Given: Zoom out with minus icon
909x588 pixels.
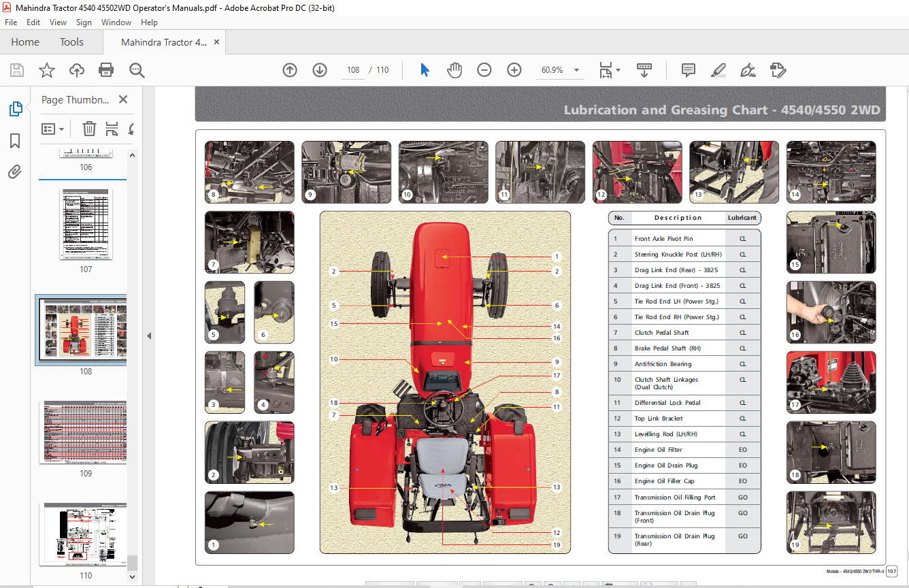Looking at the screenshot, I should 484,70.
